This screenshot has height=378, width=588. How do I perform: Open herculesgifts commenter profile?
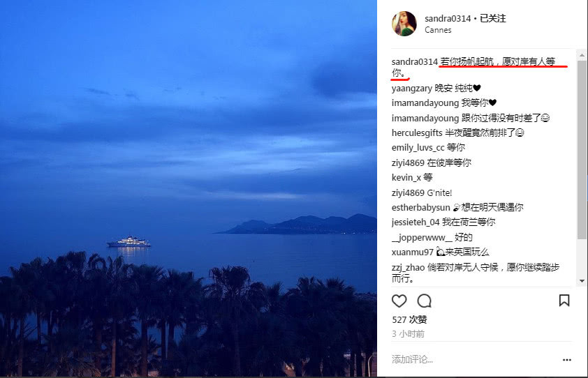[x=417, y=133]
